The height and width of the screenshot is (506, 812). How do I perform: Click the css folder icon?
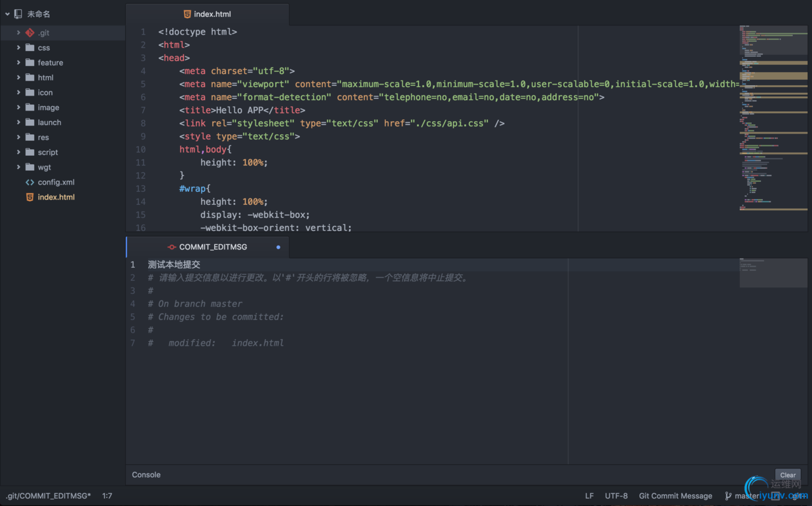[x=29, y=48]
